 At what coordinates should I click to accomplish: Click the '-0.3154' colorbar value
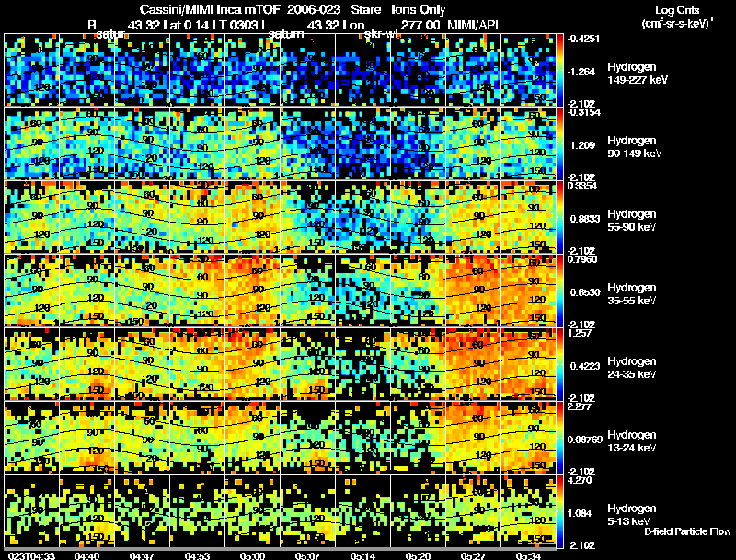tap(583, 112)
